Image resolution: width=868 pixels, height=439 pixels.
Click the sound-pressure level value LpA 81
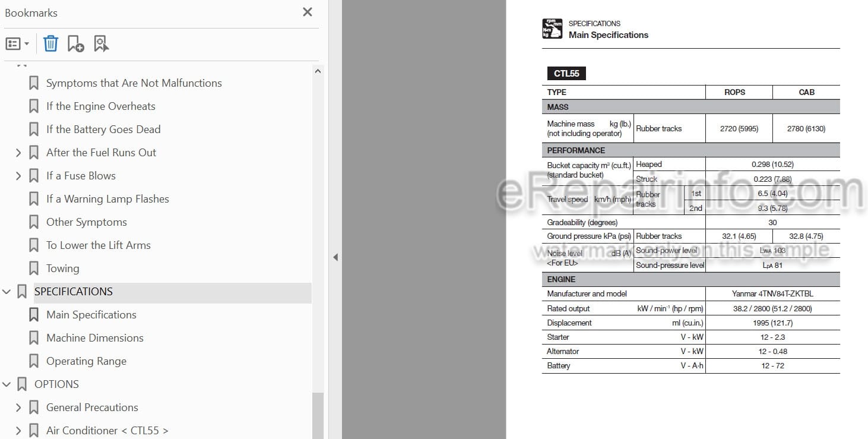(772, 265)
